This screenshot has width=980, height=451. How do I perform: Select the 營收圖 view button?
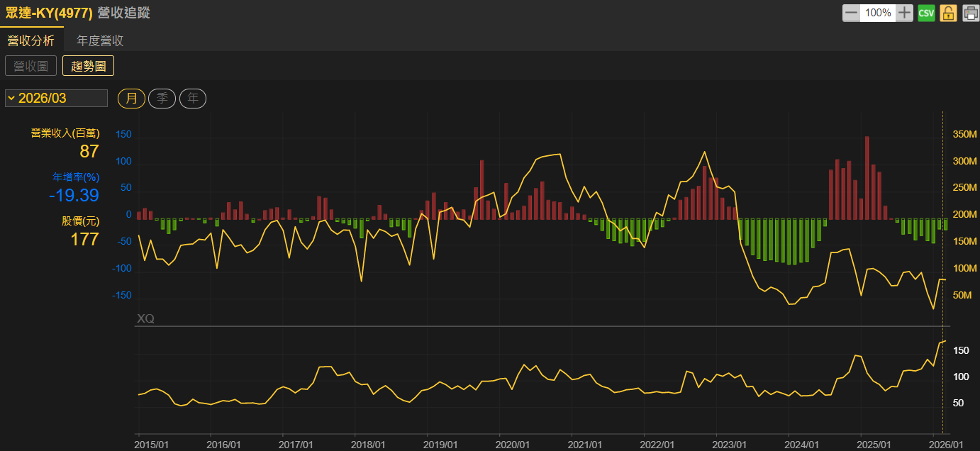point(31,66)
